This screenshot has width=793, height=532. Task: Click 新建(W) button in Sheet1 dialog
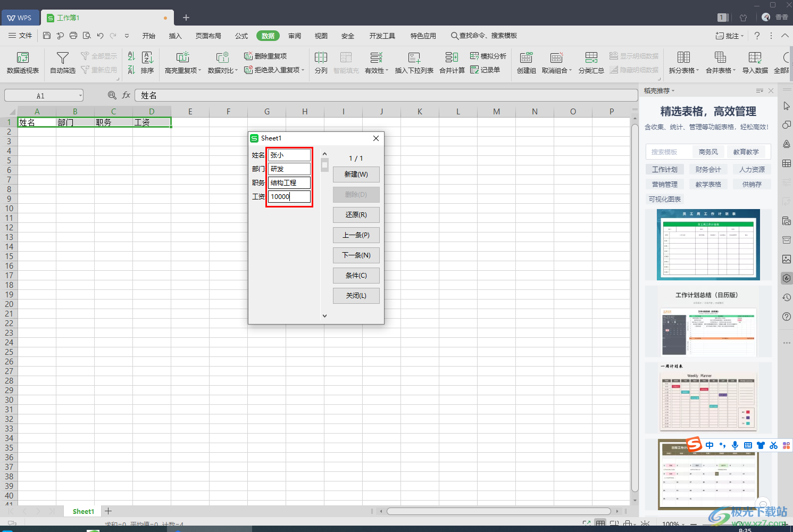pos(356,174)
